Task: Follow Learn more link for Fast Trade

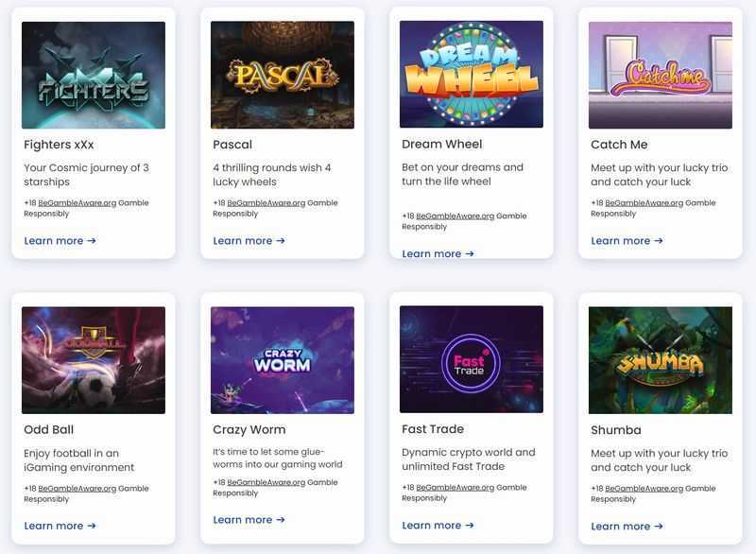Action: (438, 525)
